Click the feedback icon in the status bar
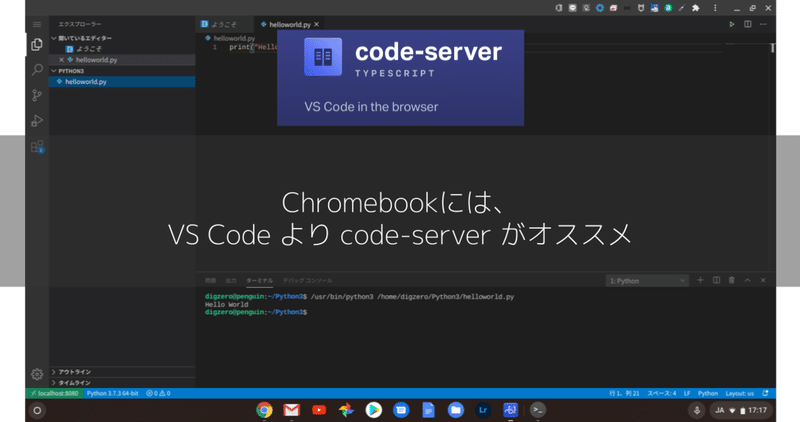 coord(765,393)
